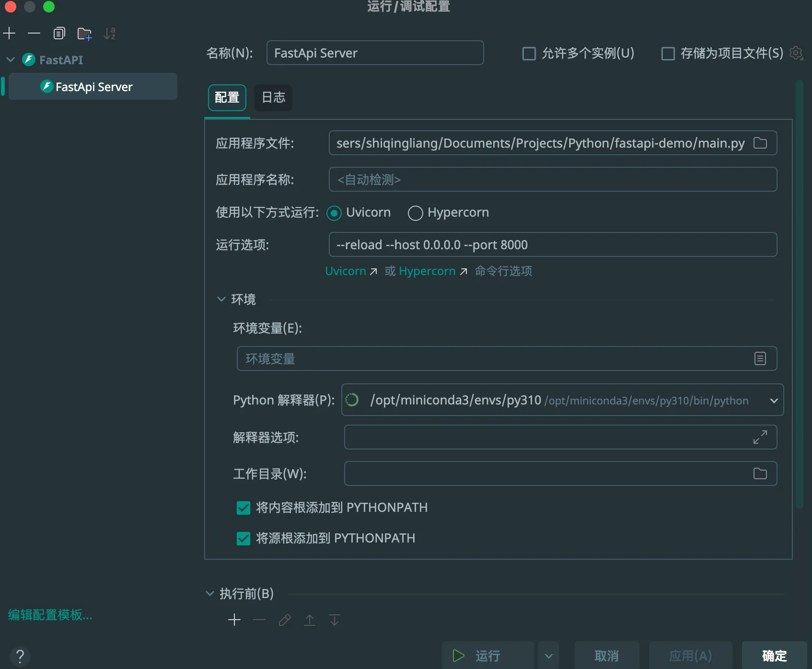
Task: Collapse the 环境 section
Action: pyautogui.click(x=221, y=299)
